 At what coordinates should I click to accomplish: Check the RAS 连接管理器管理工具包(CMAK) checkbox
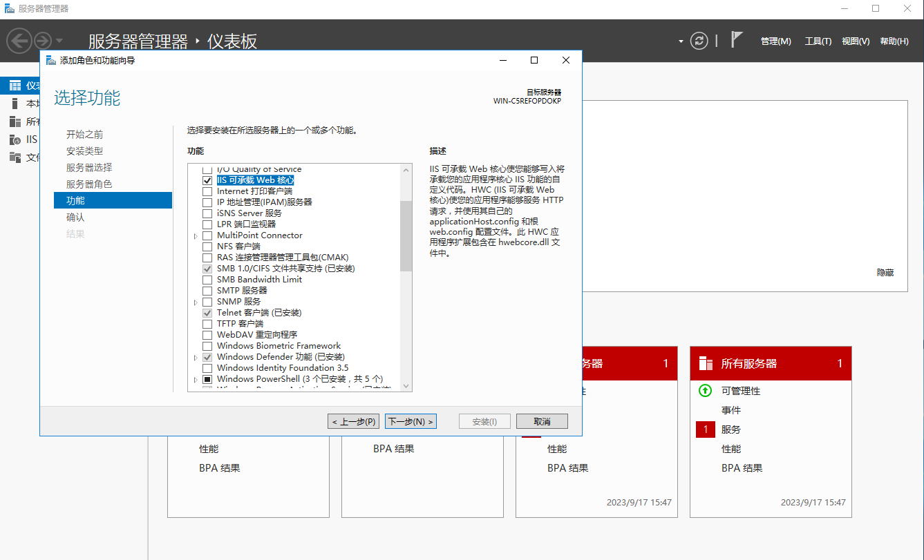coord(207,258)
